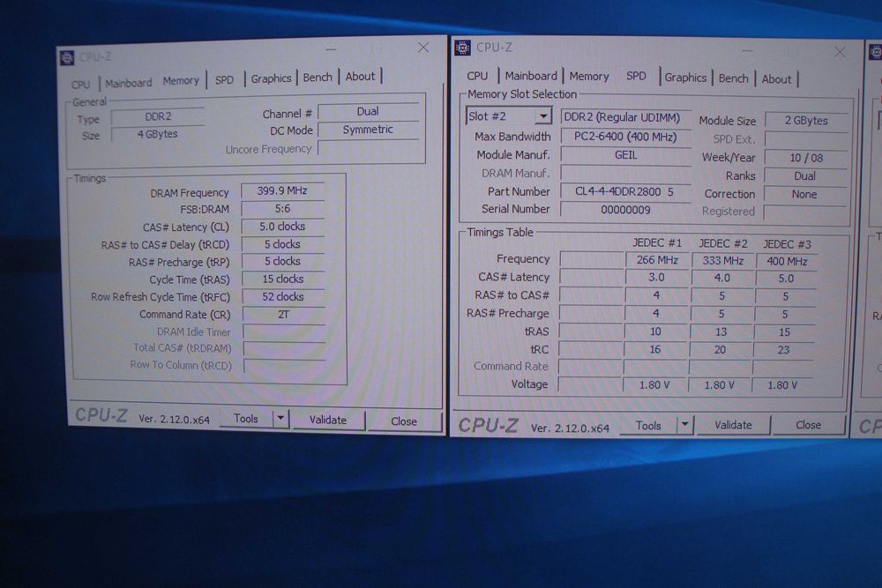Select Memory tab in left CPU-Z window
The image size is (882, 588).
pyautogui.click(x=181, y=81)
